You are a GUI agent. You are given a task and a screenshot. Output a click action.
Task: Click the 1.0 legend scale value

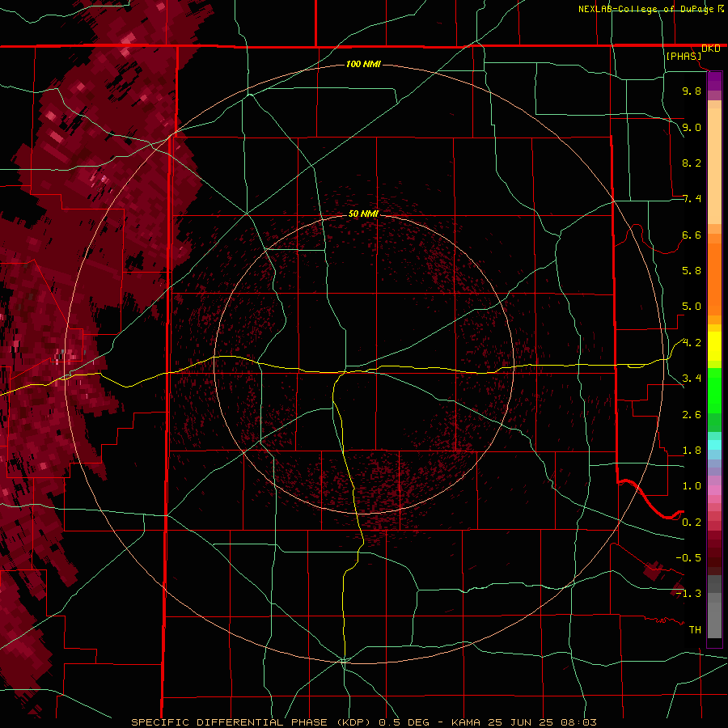point(692,486)
